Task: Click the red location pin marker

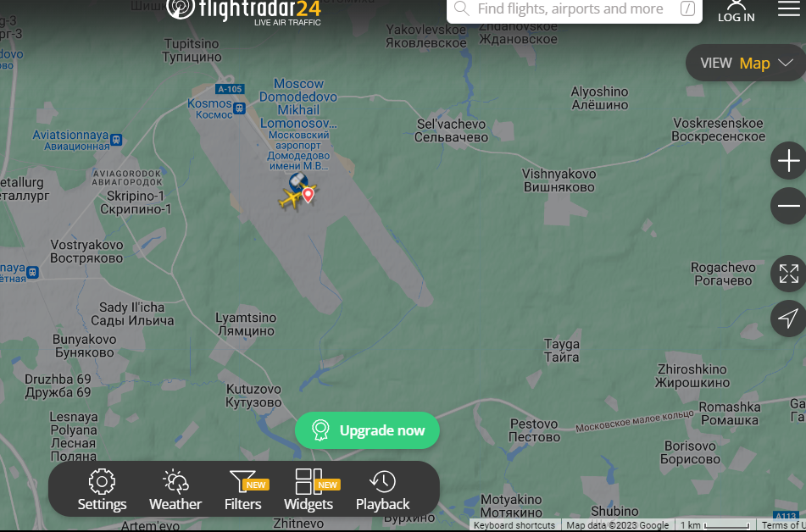Action: pyautogui.click(x=308, y=196)
